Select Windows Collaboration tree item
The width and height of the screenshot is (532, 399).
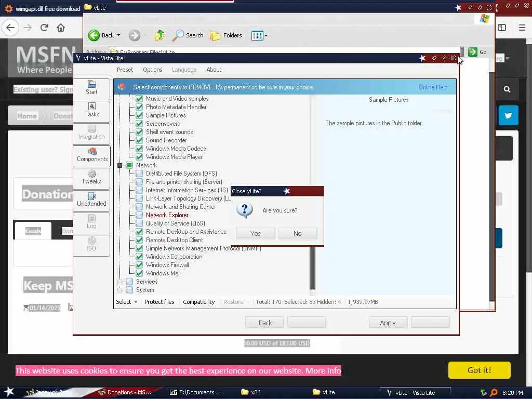174,257
